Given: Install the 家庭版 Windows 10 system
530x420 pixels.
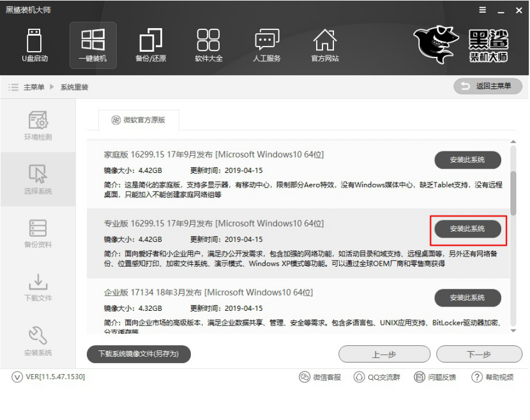Looking at the screenshot, I should coord(468,160).
